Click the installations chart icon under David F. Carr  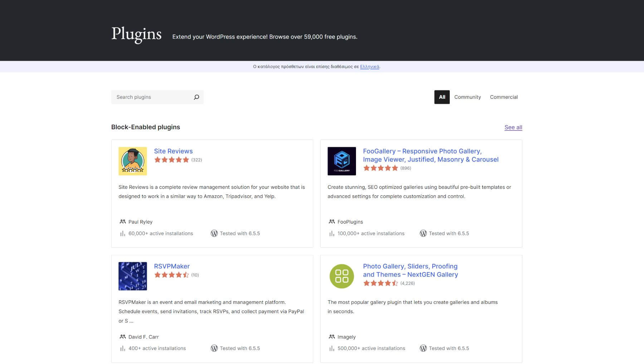(122, 348)
